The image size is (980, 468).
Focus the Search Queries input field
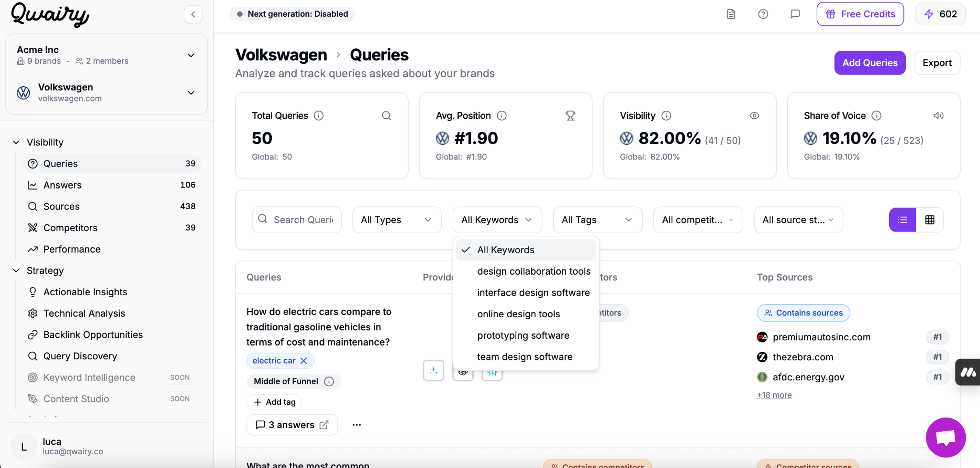pos(297,220)
